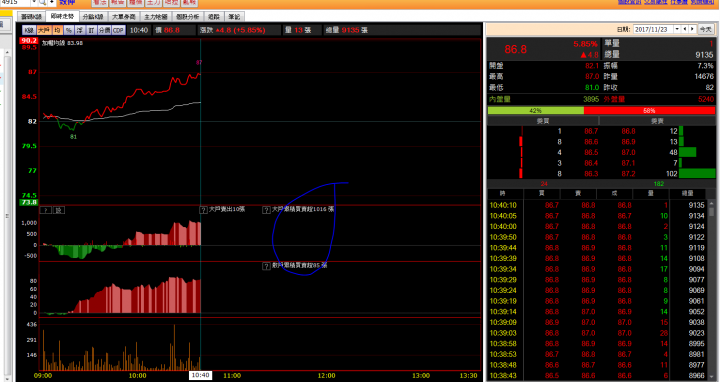Click the sixth orange toolbar button
The width and height of the screenshot is (720, 382).
point(189,3)
